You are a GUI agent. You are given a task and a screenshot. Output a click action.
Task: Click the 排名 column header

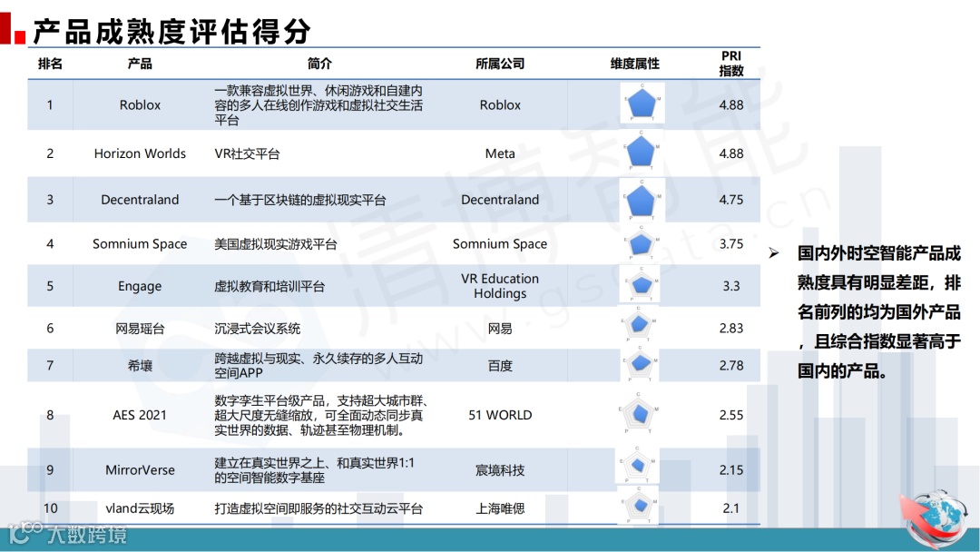pos(50,64)
